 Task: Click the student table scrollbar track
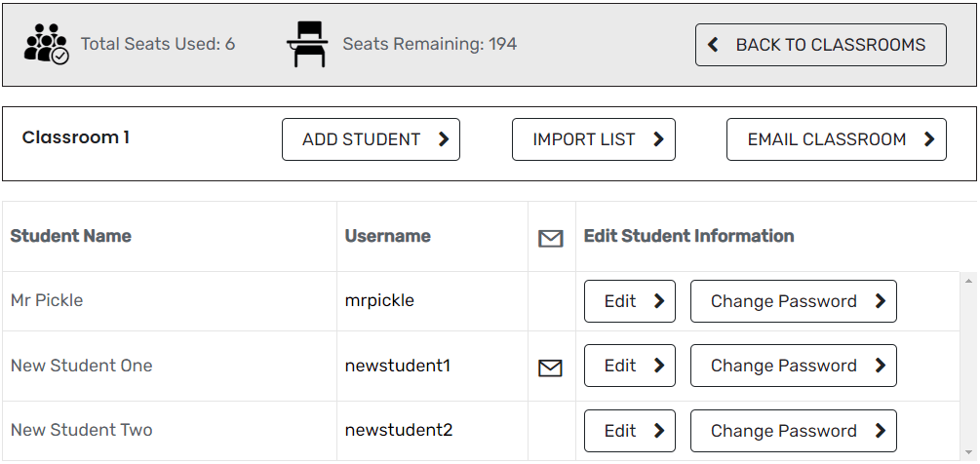click(x=968, y=367)
